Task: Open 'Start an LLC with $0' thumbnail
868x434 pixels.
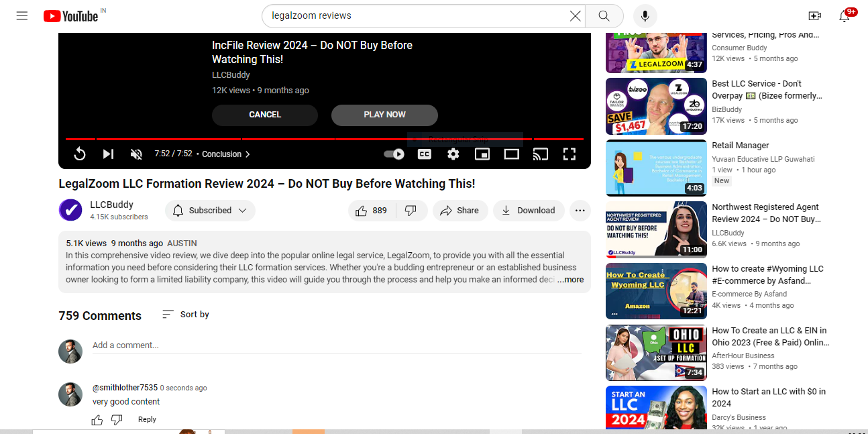Action: coord(656,407)
